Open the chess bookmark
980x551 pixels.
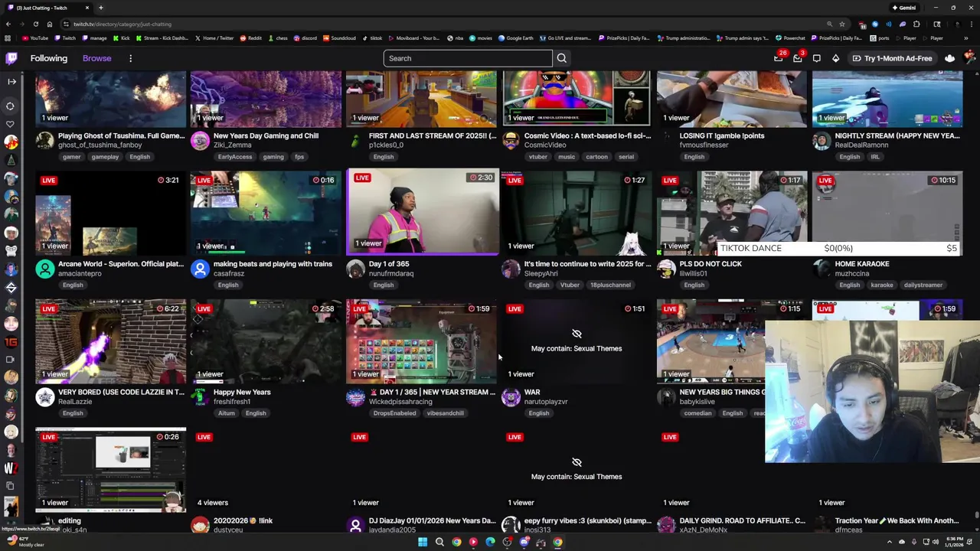[x=277, y=37]
